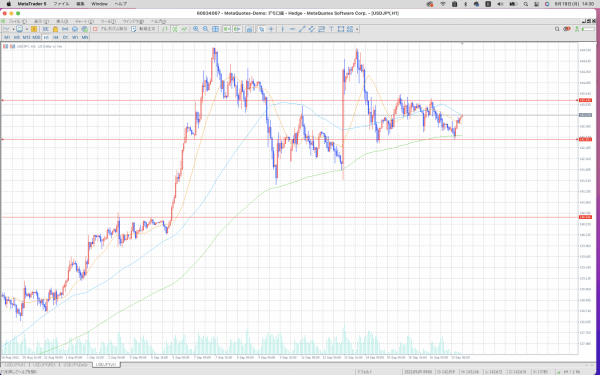Switch to the H4 timeframe
Image resolution: width=600 pixels, height=375 pixels.
[x=55, y=38]
